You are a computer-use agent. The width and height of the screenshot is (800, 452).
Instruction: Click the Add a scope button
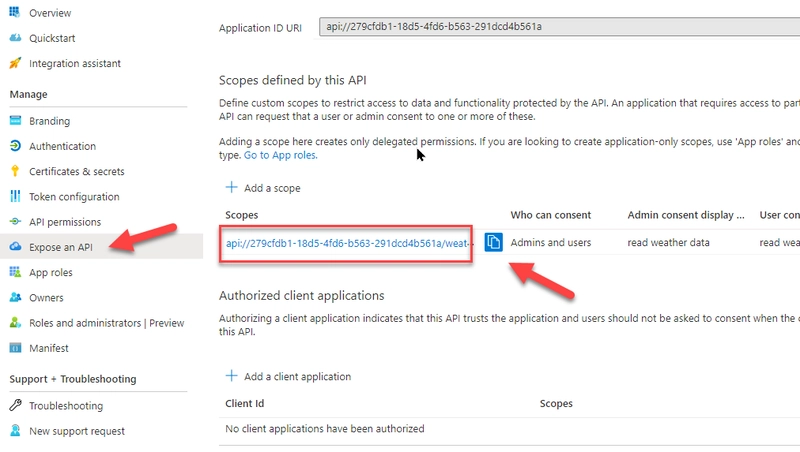263,188
